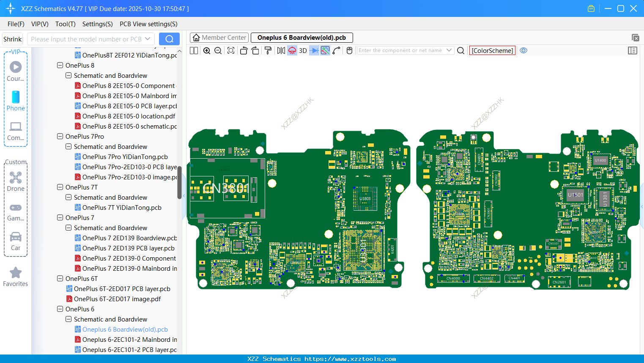Collapse the OnePlus 7Pro tree node
The height and width of the screenshot is (363, 644).
[x=60, y=137]
